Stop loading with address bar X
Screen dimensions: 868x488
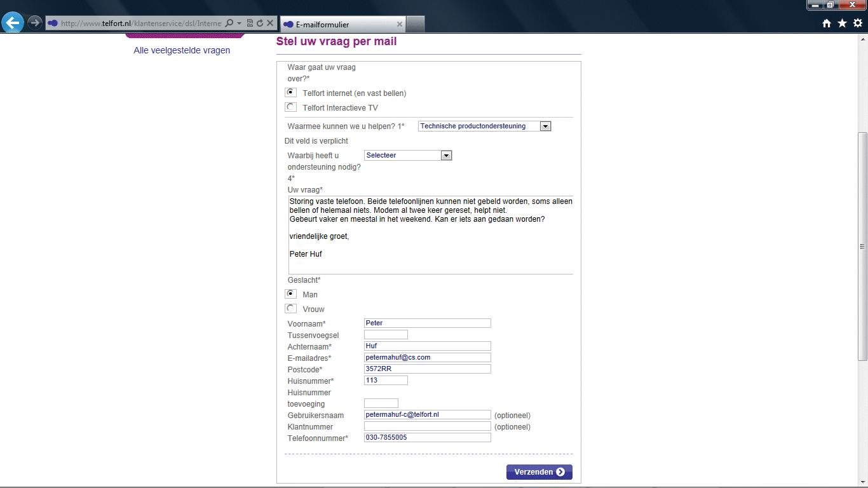[270, 24]
